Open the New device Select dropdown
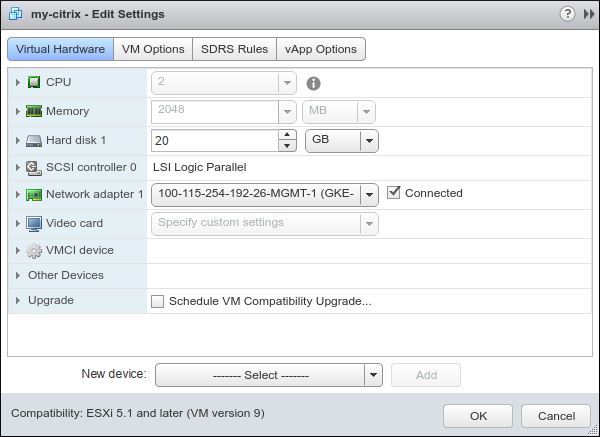 pyautogui.click(x=374, y=375)
